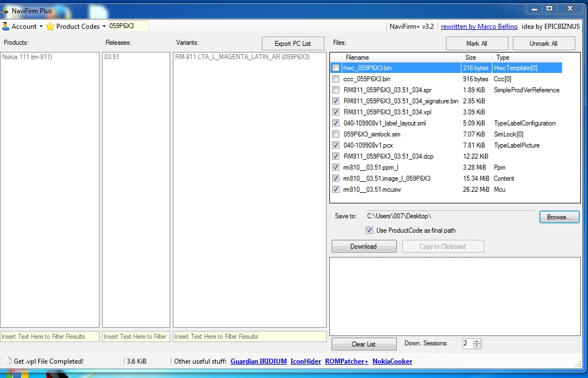Check the hwc_059P6X3.bin checkbox
The width and height of the screenshot is (588, 378).
(x=335, y=68)
